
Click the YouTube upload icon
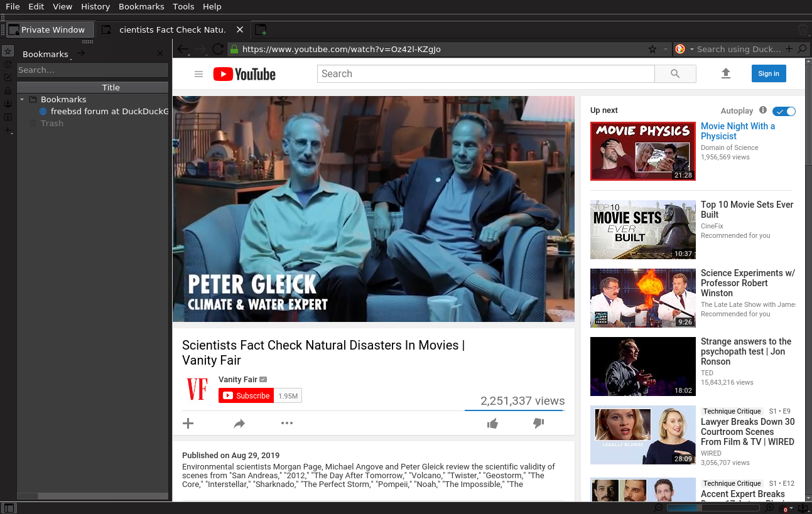725,74
